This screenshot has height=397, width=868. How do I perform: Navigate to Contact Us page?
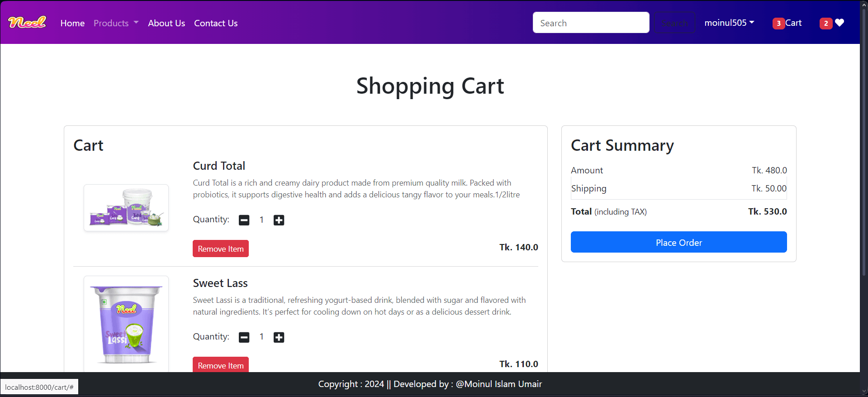216,23
